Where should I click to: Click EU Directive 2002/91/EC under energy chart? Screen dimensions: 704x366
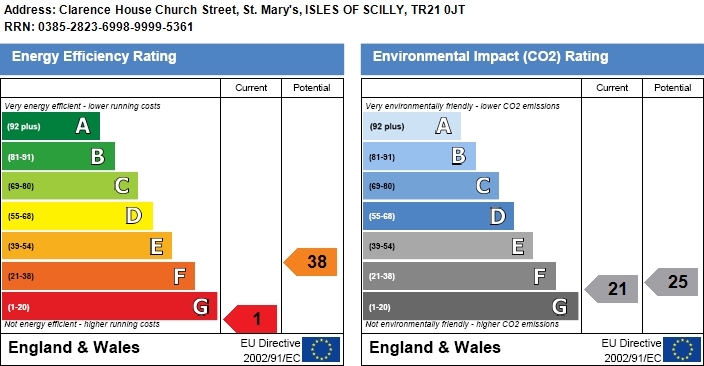coord(271,351)
